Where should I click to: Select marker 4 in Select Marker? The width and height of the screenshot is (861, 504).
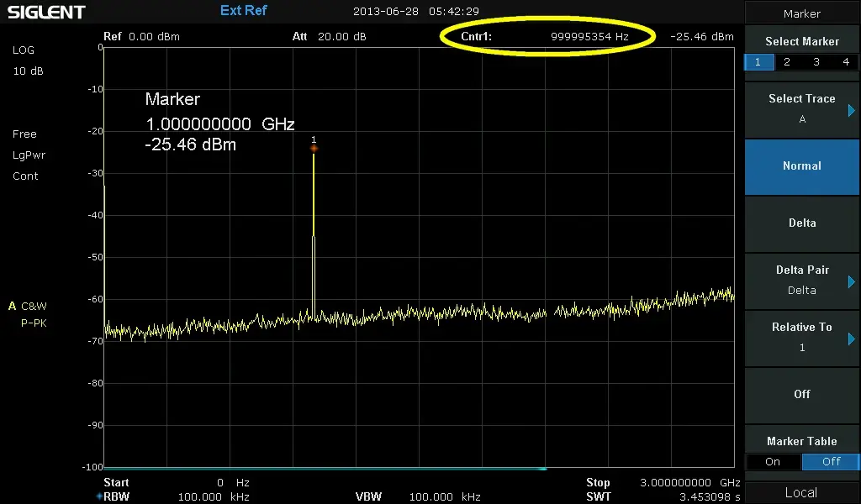click(x=846, y=62)
